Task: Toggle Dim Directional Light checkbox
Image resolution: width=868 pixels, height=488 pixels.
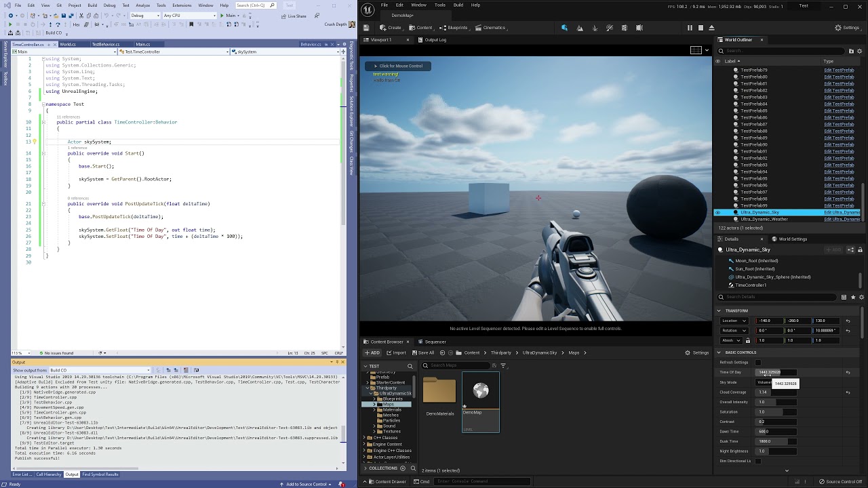Action: [758, 461]
